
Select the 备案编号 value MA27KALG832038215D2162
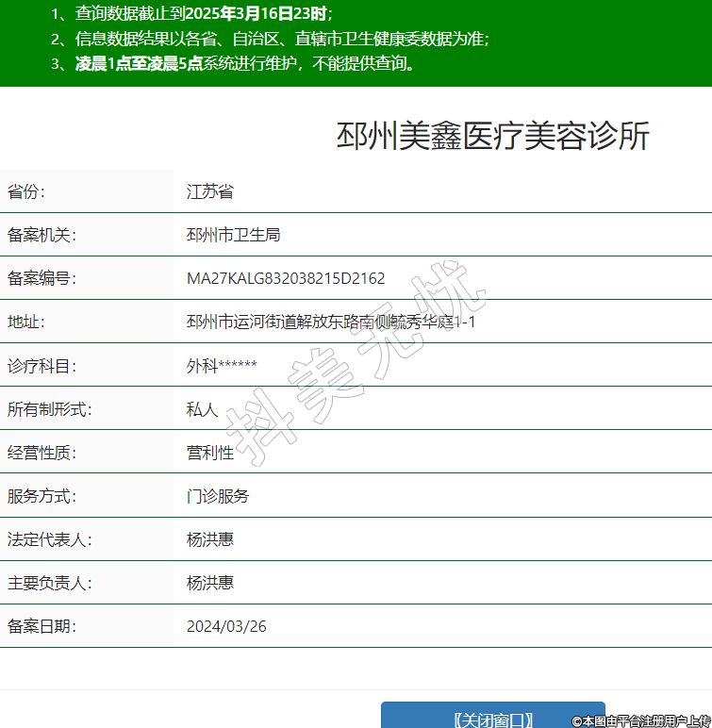point(285,278)
